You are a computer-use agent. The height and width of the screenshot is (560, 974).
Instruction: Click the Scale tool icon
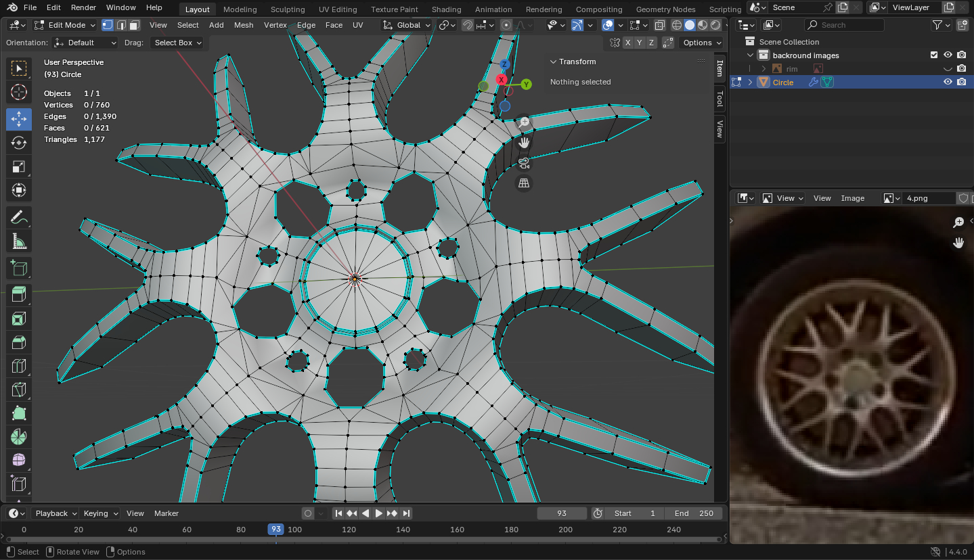(x=19, y=166)
